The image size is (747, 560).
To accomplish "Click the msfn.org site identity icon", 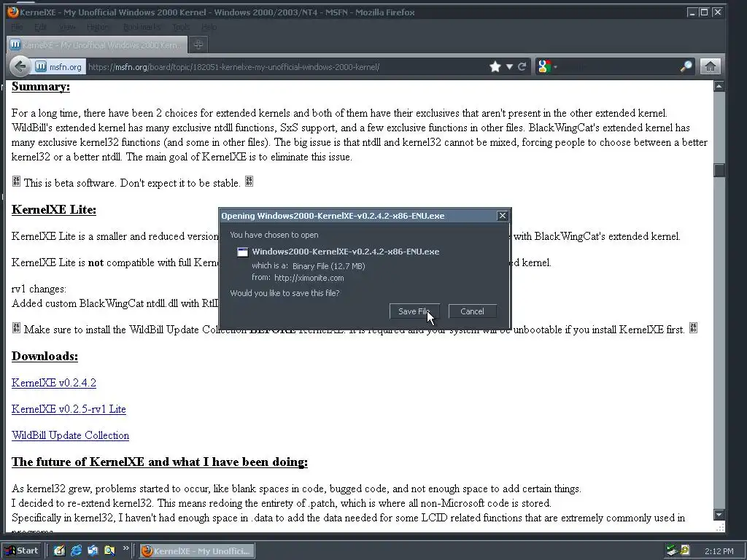I will (x=41, y=66).
